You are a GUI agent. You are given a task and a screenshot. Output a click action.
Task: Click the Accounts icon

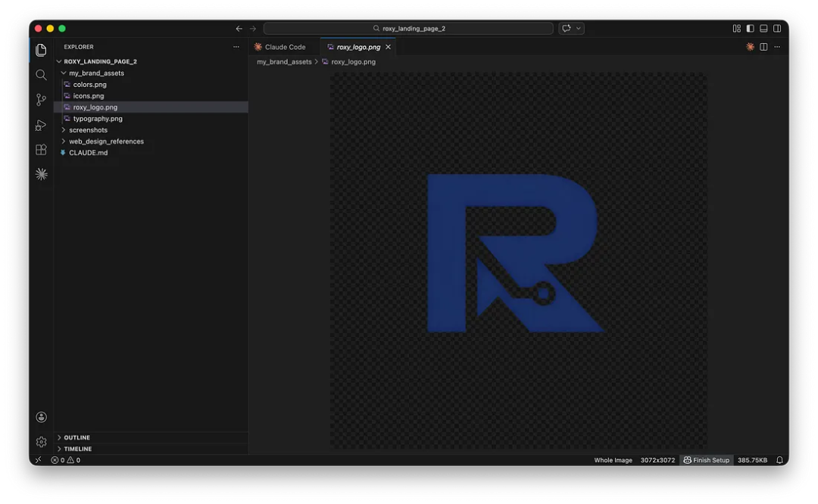41,417
